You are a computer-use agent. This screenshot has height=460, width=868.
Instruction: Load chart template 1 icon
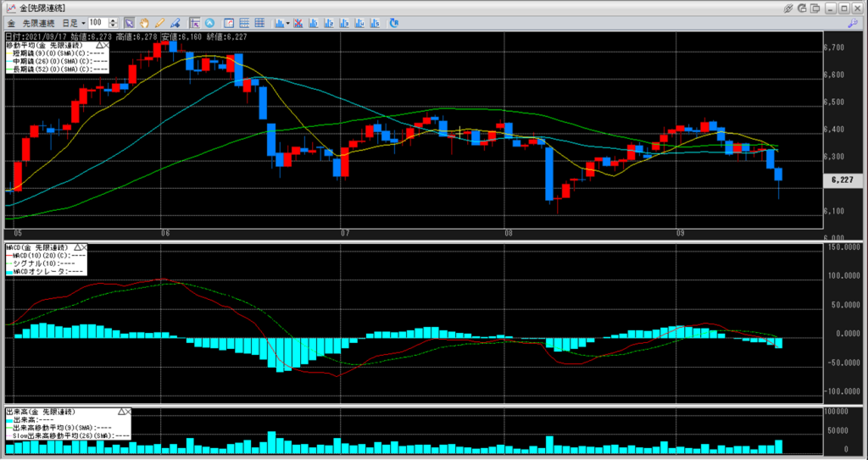(314, 23)
